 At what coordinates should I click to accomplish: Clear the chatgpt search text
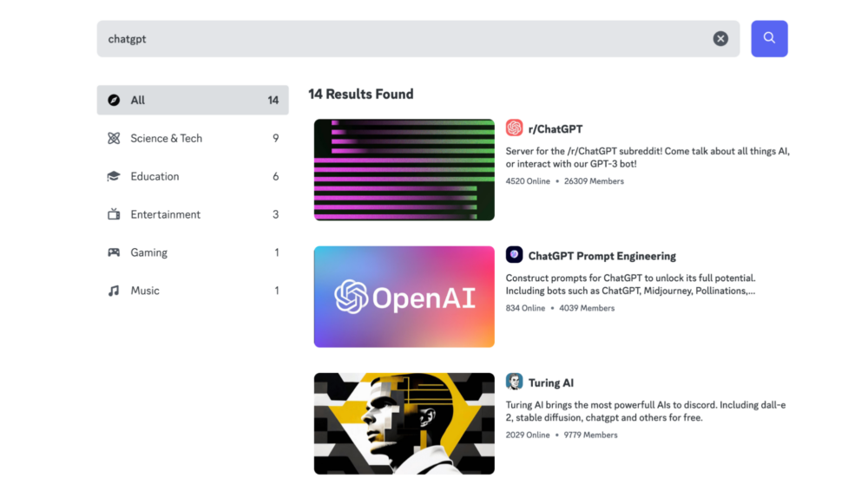720,38
